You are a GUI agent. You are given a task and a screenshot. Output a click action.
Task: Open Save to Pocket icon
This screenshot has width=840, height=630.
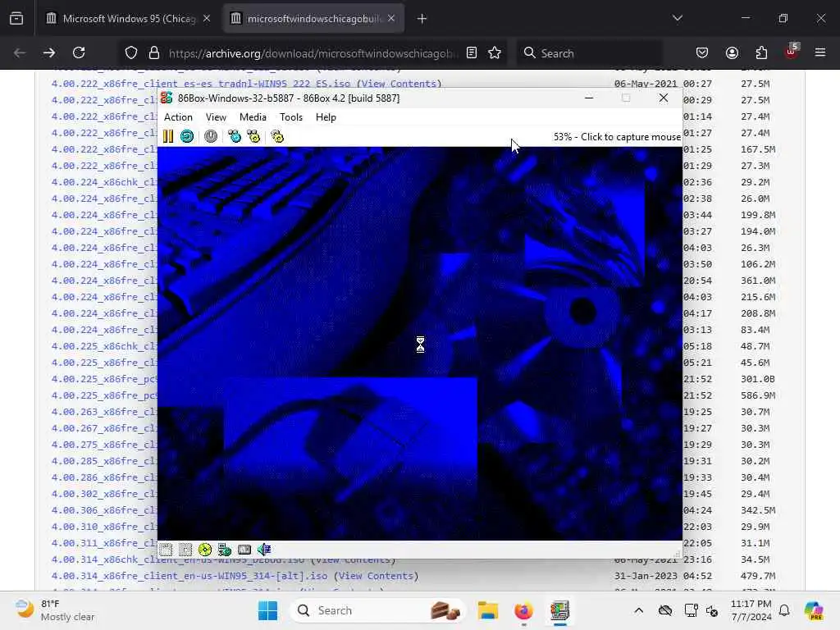click(x=702, y=52)
